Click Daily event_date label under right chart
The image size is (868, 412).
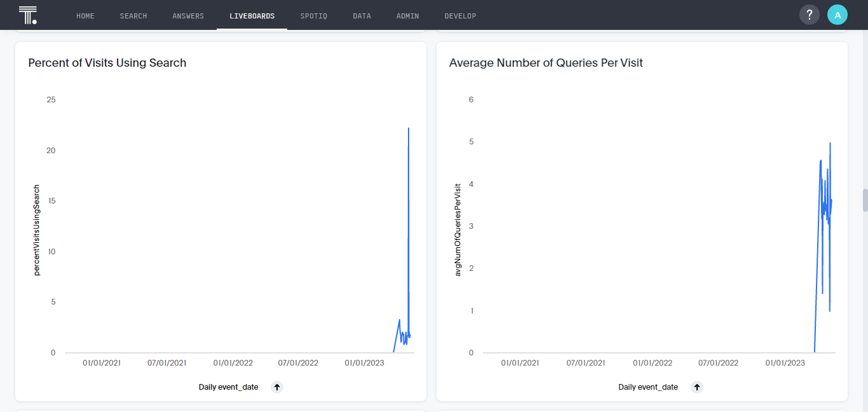click(x=648, y=387)
